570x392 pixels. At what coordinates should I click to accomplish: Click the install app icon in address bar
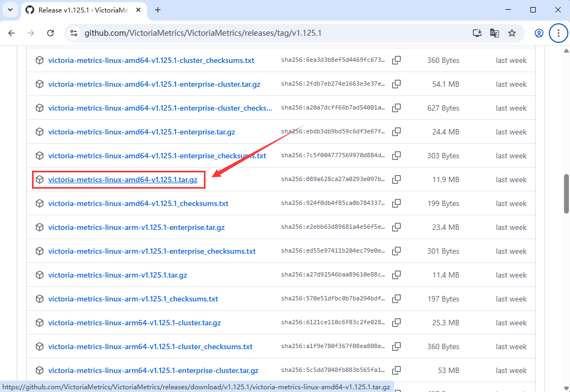477,33
